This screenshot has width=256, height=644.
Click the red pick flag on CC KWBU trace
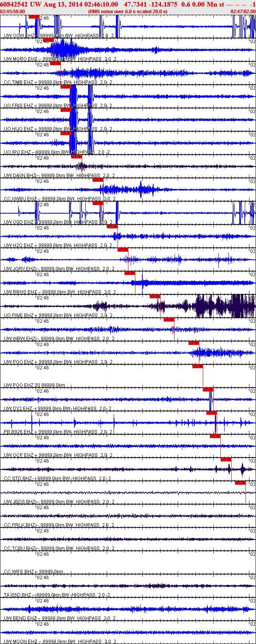click(x=98, y=180)
